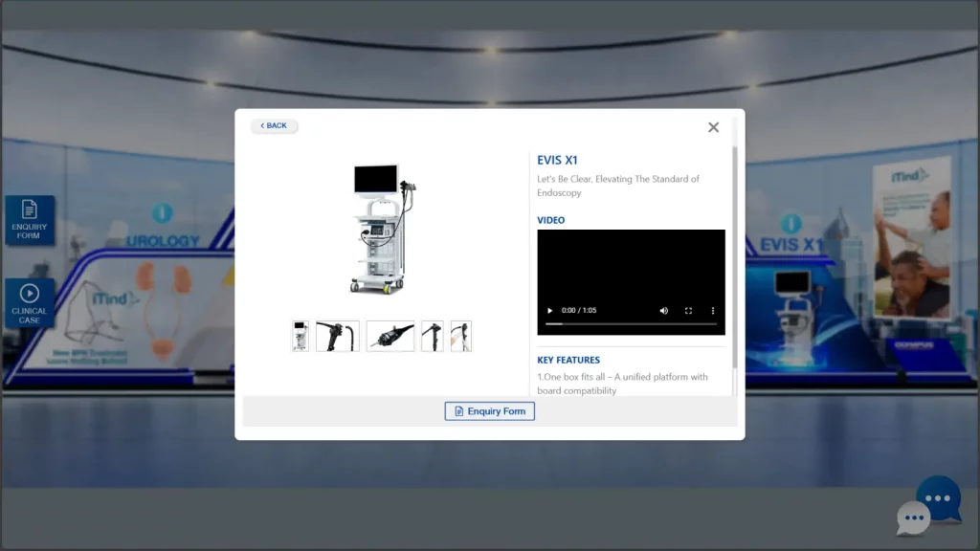
Task: Enter fullscreen mode on the video
Action: pyautogui.click(x=688, y=311)
